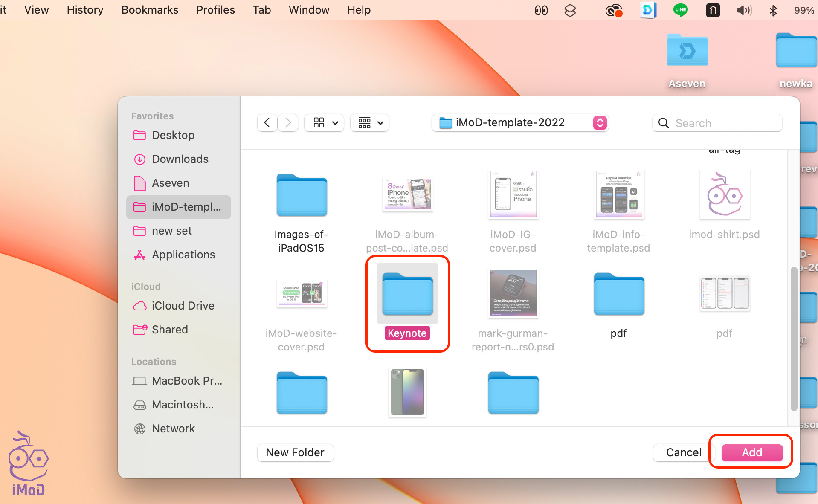Open the Aseven folder on desktop
The width and height of the screenshot is (818, 504).
[x=687, y=51]
